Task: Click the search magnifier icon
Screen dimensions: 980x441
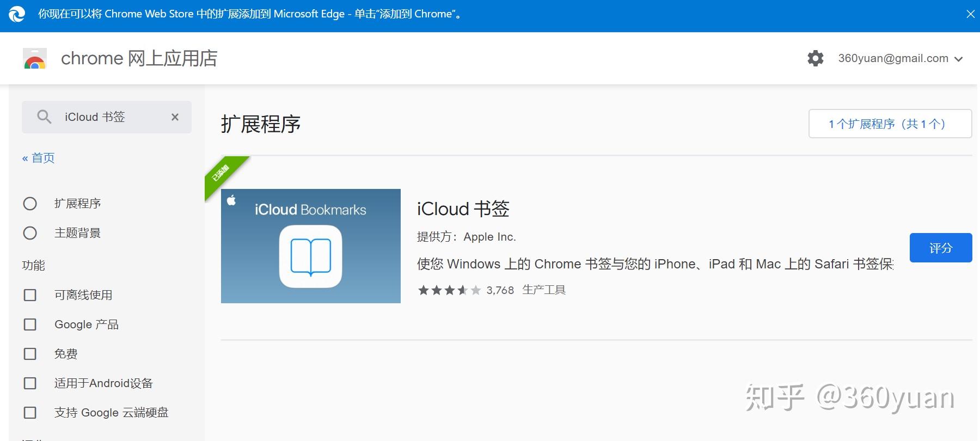Action: (x=44, y=117)
